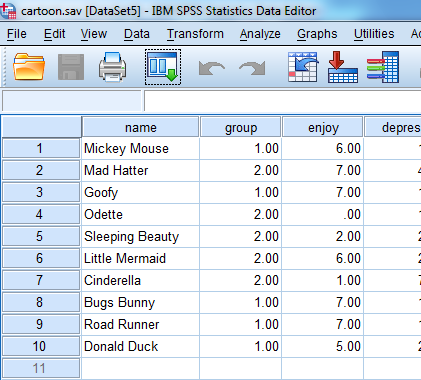Click the Print icon in toolbar
This screenshot has height=380, width=421.
[113, 67]
